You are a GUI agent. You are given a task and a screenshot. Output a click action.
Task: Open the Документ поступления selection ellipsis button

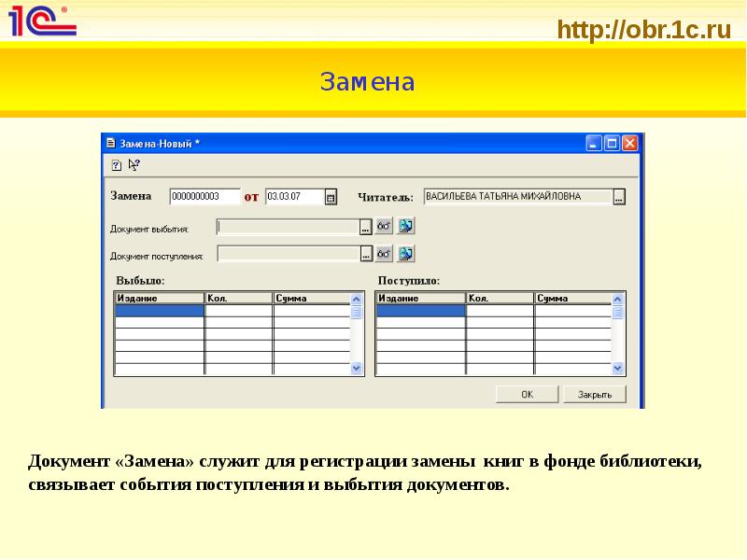point(366,254)
